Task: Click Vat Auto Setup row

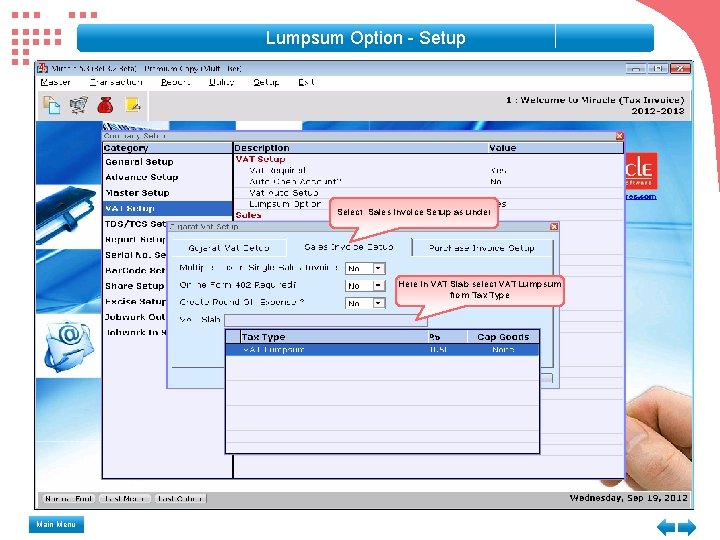Action: point(428,193)
